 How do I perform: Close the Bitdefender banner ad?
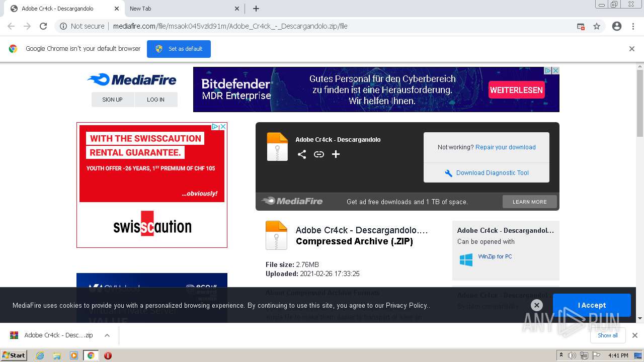555,71
